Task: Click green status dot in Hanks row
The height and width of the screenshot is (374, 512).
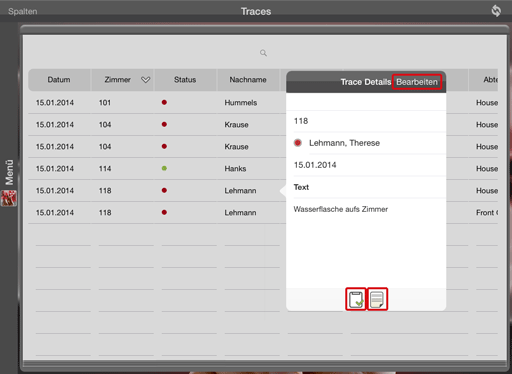Action: 164,168
